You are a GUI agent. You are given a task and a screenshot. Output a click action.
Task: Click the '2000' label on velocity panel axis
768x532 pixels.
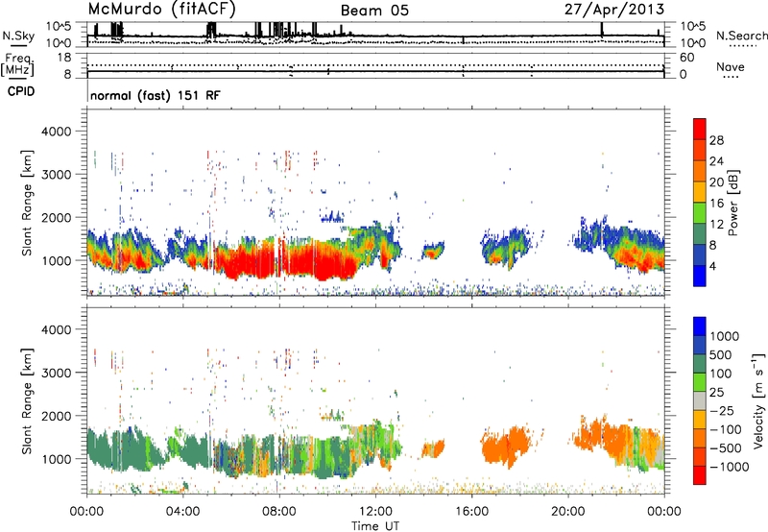tap(56, 416)
